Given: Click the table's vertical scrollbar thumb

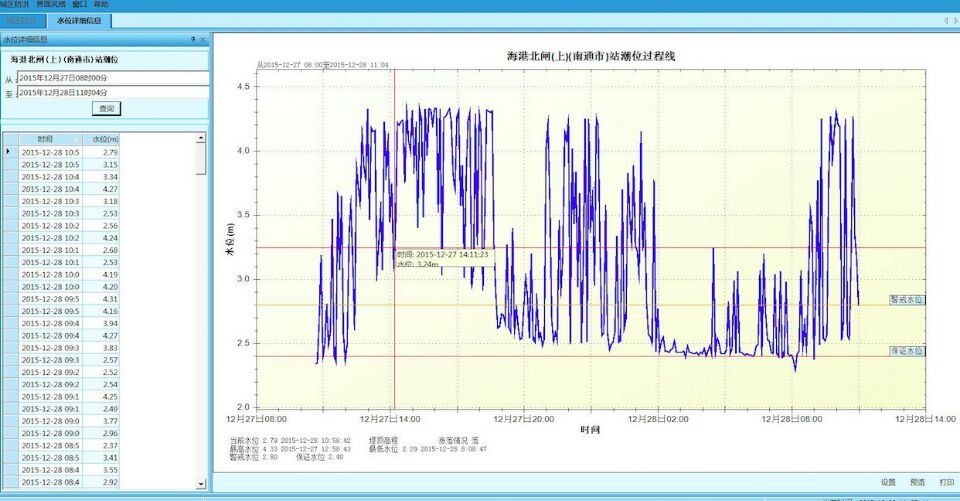Looking at the screenshot, I should tap(201, 159).
